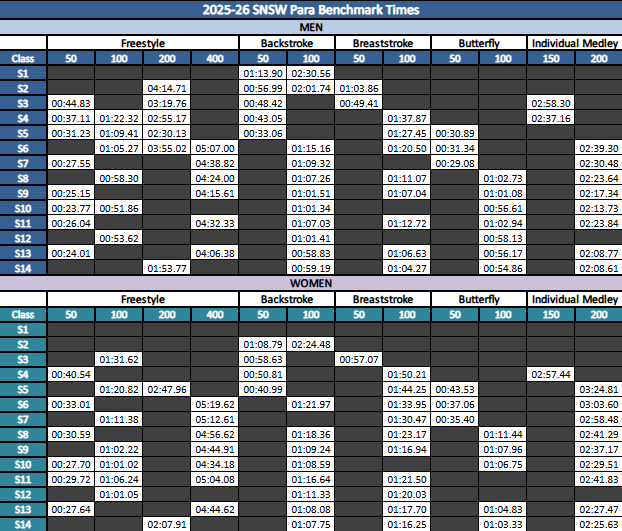The image size is (622, 531).
Task: Click Backstroke header in the WOMEN table
Action: pyautogui.click(x=287, y=299)
